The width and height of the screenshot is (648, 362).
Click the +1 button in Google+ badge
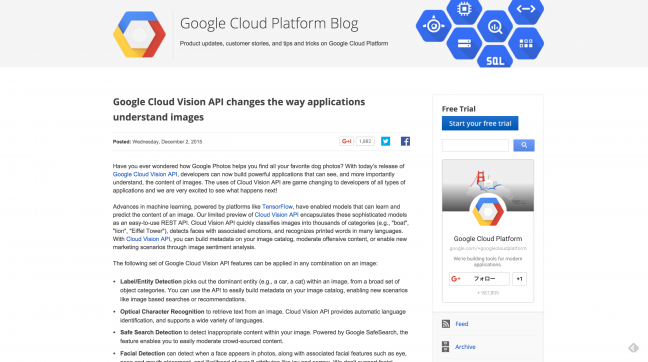(519, 279)
